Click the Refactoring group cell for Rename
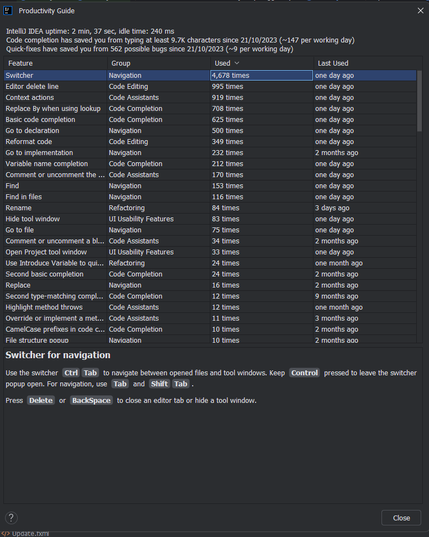 click(159, 208)
